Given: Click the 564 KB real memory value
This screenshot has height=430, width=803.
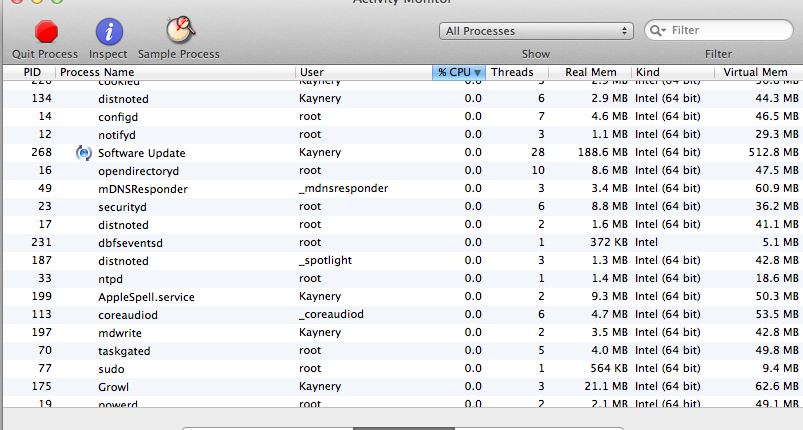Looking at the screenshot, I should pos(609,369).
